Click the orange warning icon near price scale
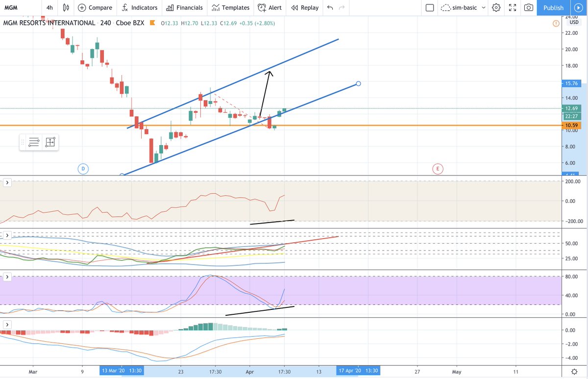 pos(556,23)
